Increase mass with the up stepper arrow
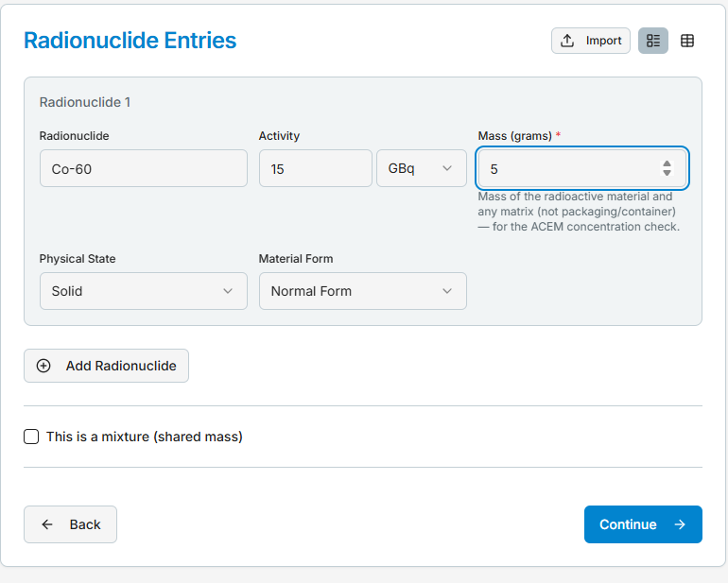Viewport: 728px width, 583px height. click(667, 163)
